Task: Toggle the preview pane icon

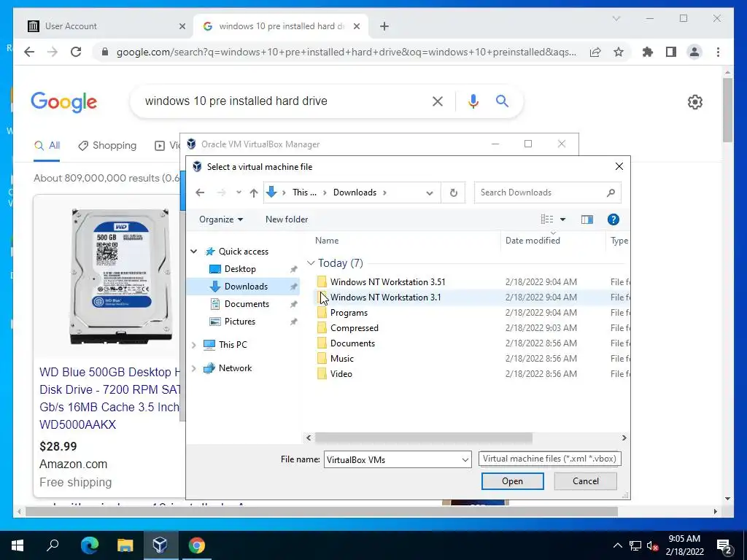Action: point(587,219)
